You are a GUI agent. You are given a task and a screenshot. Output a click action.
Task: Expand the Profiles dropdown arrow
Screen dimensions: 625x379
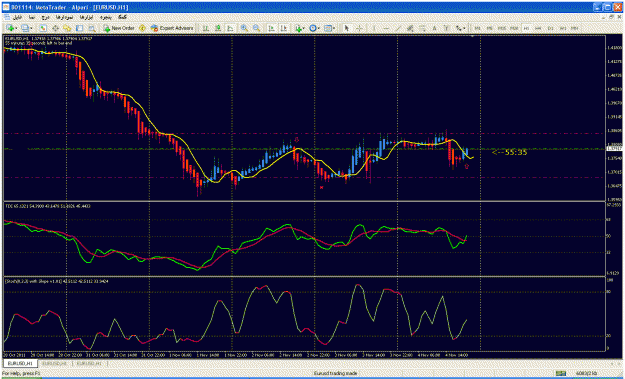(31, 28)
